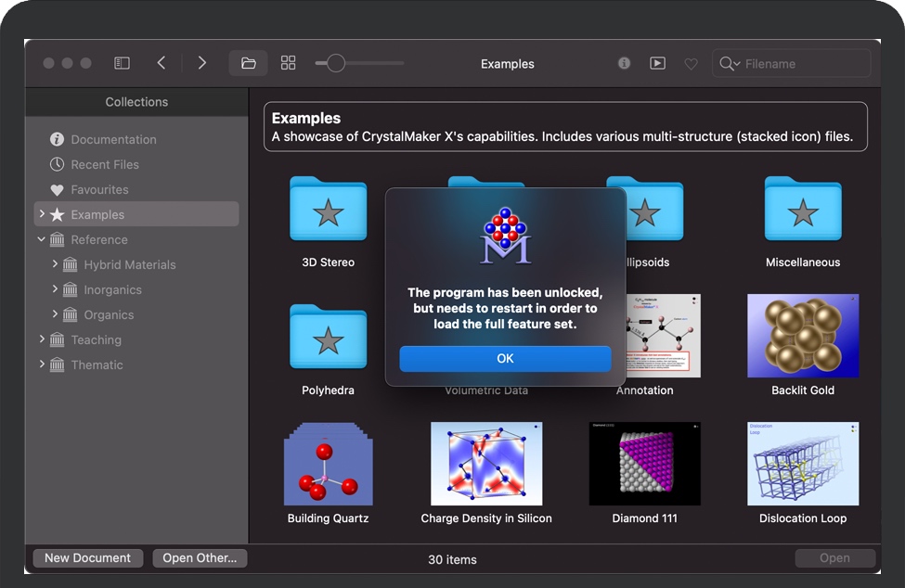This screenshot has width=905, height=588.
Task: Expand the Inorganics chevron
Action: click(55, 288)
